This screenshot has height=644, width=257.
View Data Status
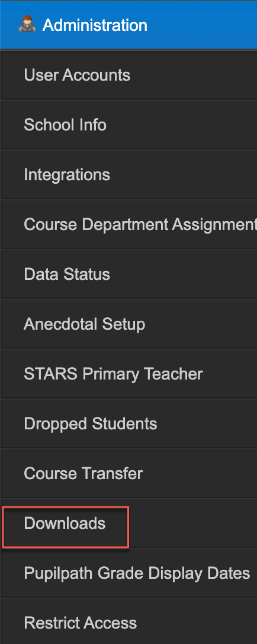tap(128, 274)
